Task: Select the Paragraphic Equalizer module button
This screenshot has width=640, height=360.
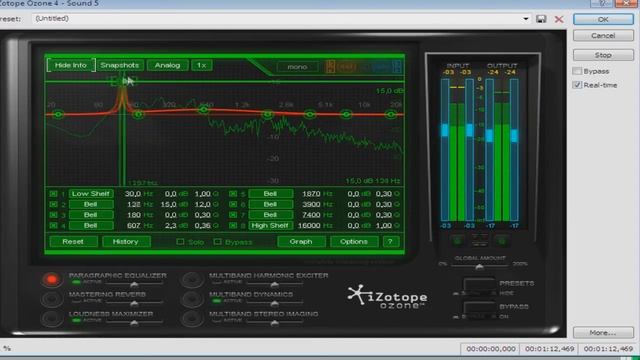Action: click(x=51, y=280)
